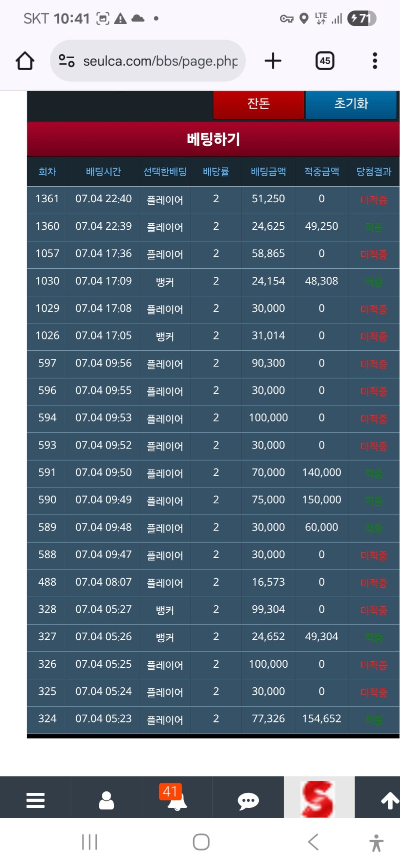The height and width of the screenshot is (868, 400).
Task: Select 배팅시간 column header
Action: pyautogui.click(x=103, y=172)
